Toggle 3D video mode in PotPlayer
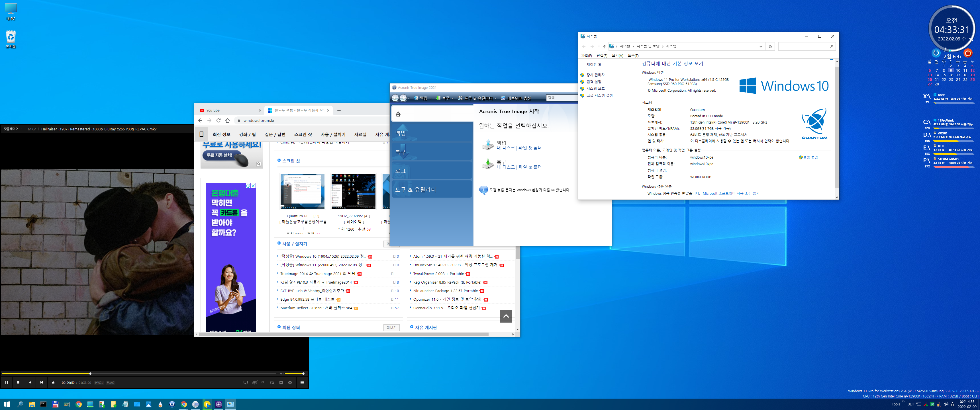The width and height of the screenshot is (980, 410). 263,382
